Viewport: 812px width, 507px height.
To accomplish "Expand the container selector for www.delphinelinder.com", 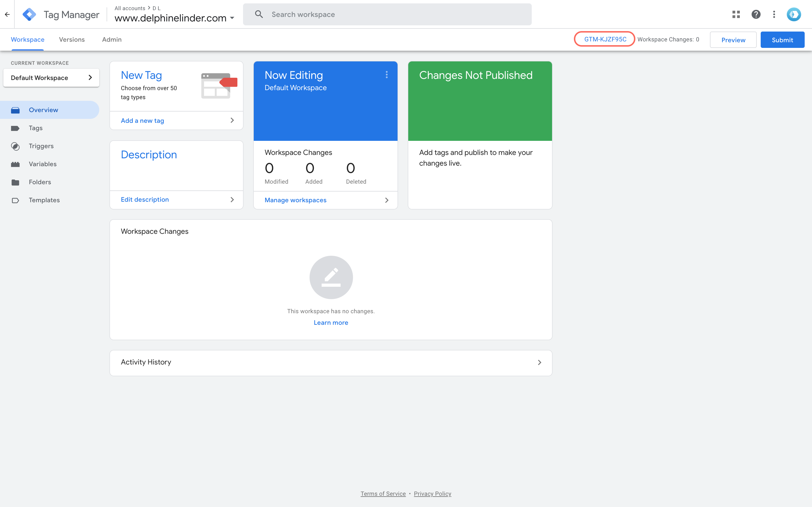I will click(x=232, y=18).
